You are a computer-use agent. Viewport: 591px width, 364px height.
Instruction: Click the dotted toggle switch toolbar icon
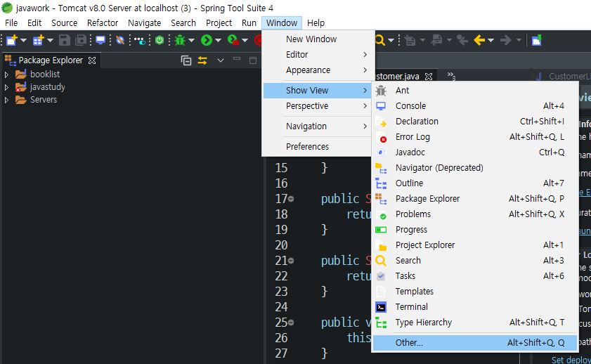point(139,40)
